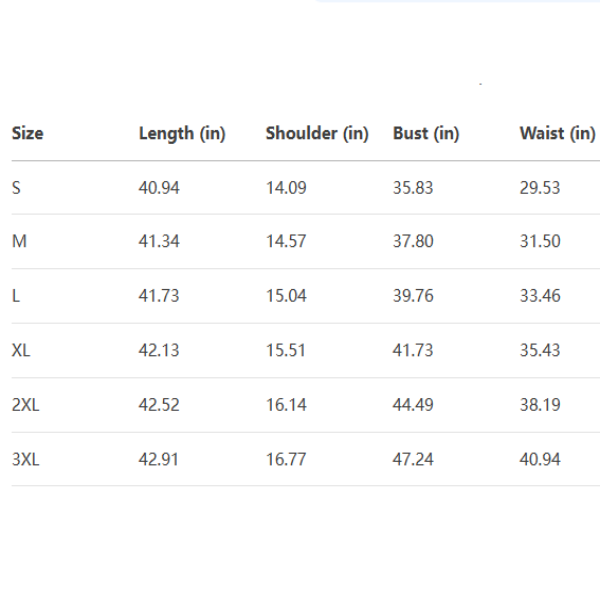Select the 2XL size row label

(24, 405)
